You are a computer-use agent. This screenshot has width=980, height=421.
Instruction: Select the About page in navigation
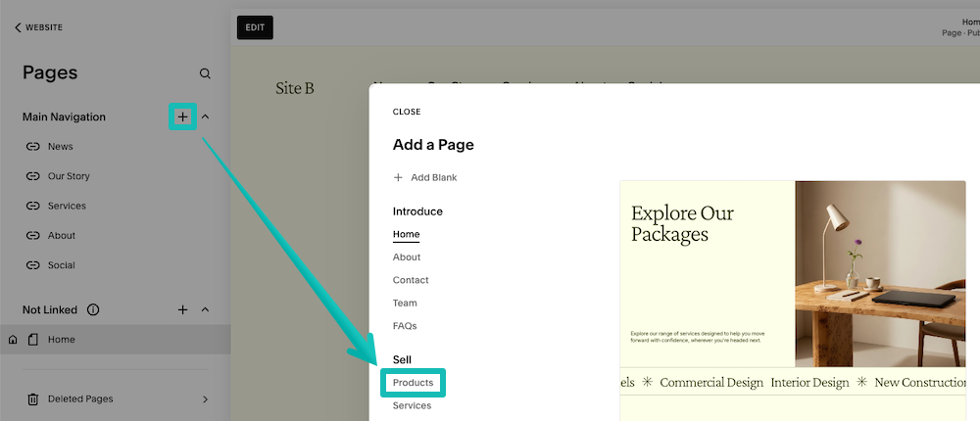[61, 236]
